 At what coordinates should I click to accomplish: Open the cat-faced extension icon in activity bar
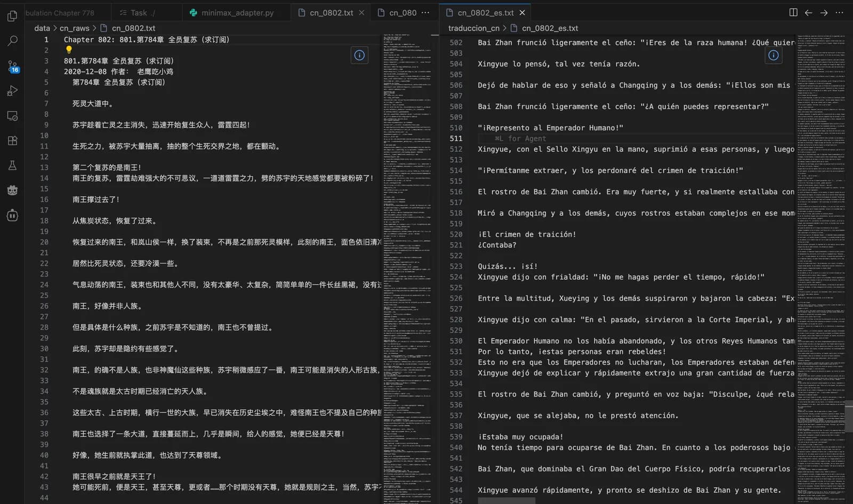pos(12,190)
